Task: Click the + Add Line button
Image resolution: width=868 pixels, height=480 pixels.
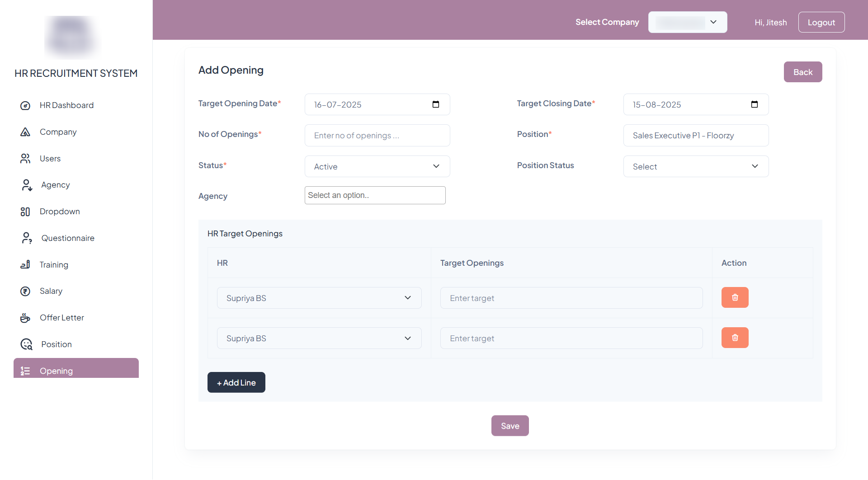Action: point(236,382)
